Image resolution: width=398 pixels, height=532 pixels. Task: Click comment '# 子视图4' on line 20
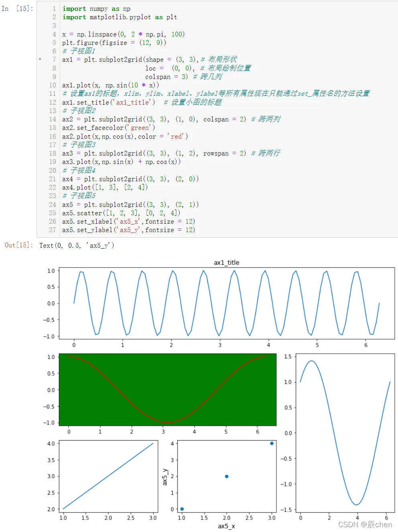pyautogui.click(x=79, y=170)
